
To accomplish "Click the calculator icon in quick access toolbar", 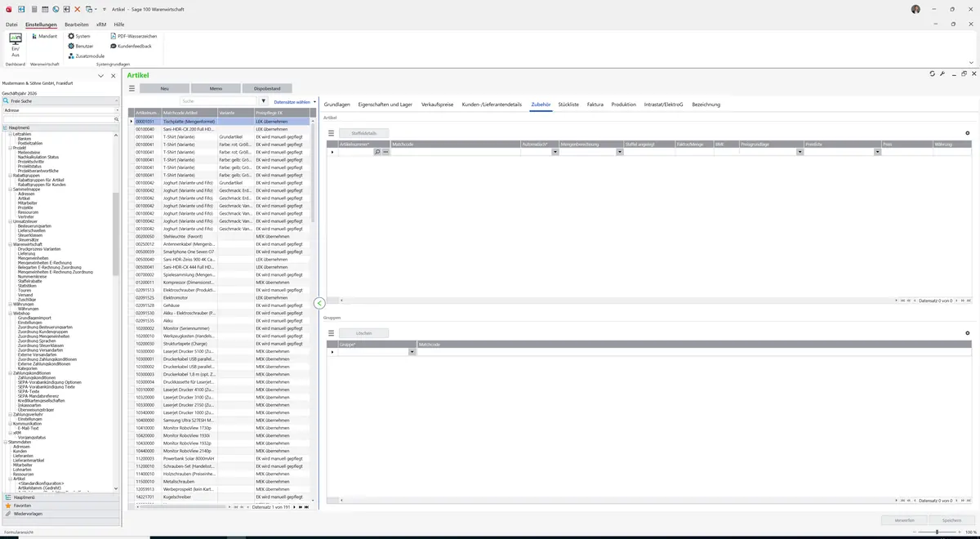I will [33, 9].
